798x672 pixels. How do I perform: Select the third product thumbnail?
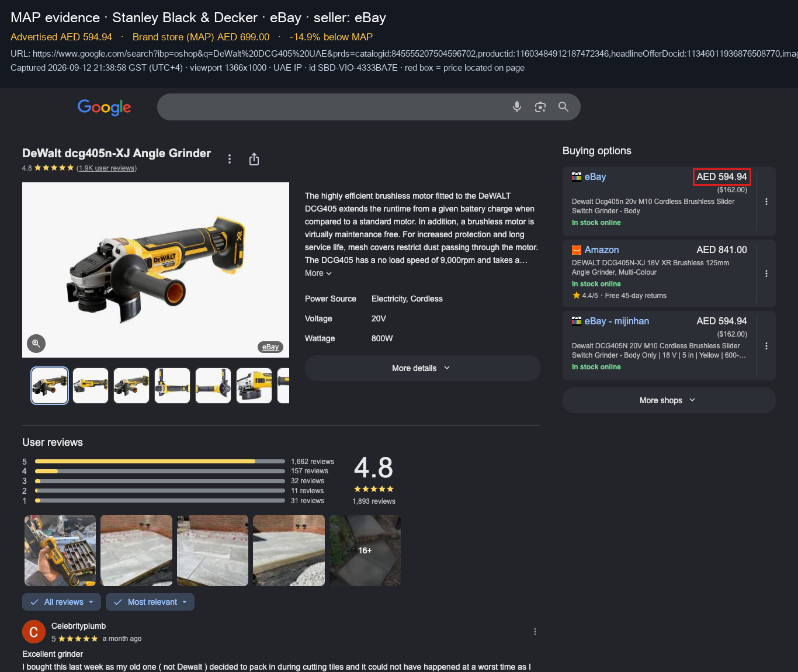point(131,386)
